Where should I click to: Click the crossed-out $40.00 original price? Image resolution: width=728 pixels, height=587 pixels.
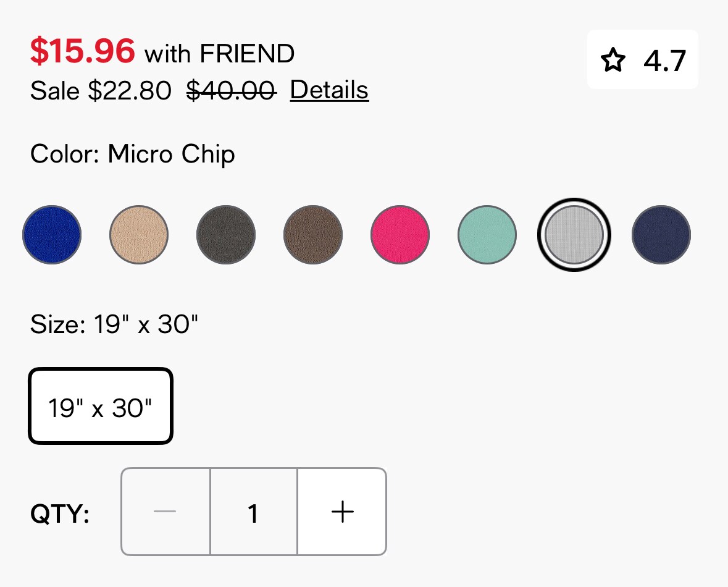[x=231, y=90]
